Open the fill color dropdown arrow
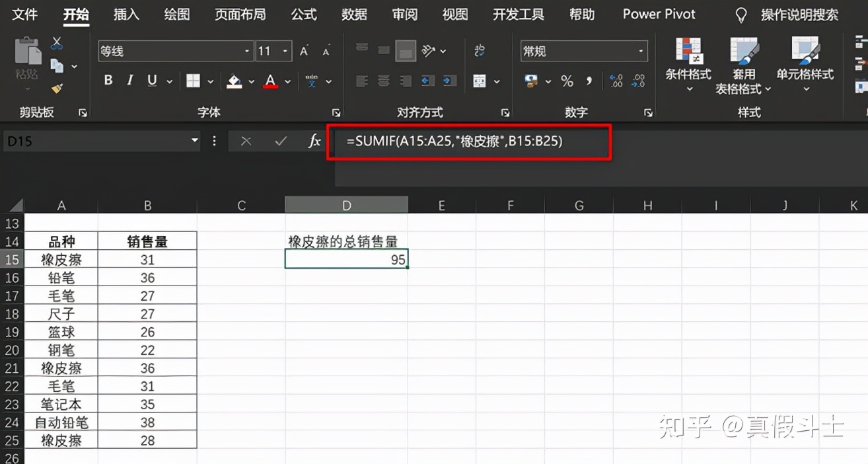868x464 pixels. [250, 82]
